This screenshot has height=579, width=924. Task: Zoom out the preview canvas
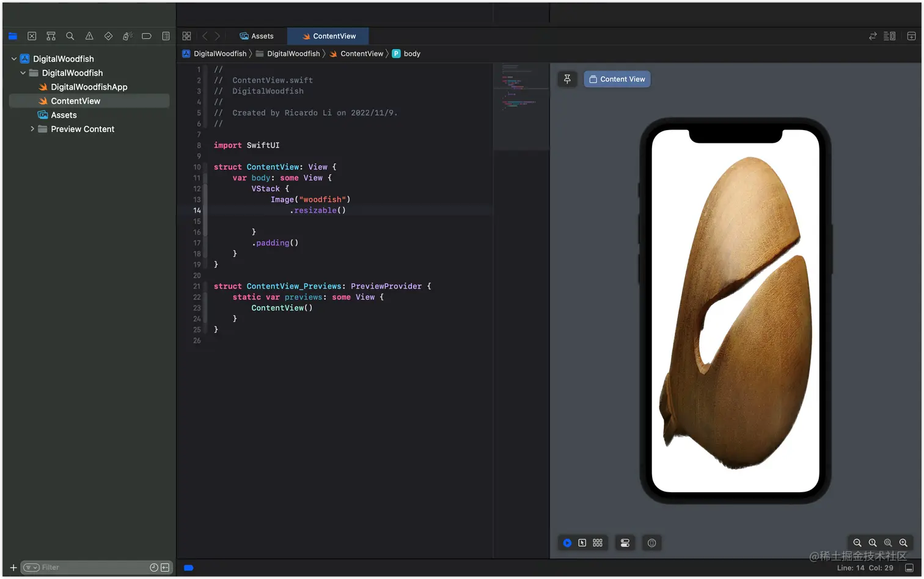pos(857,543)
